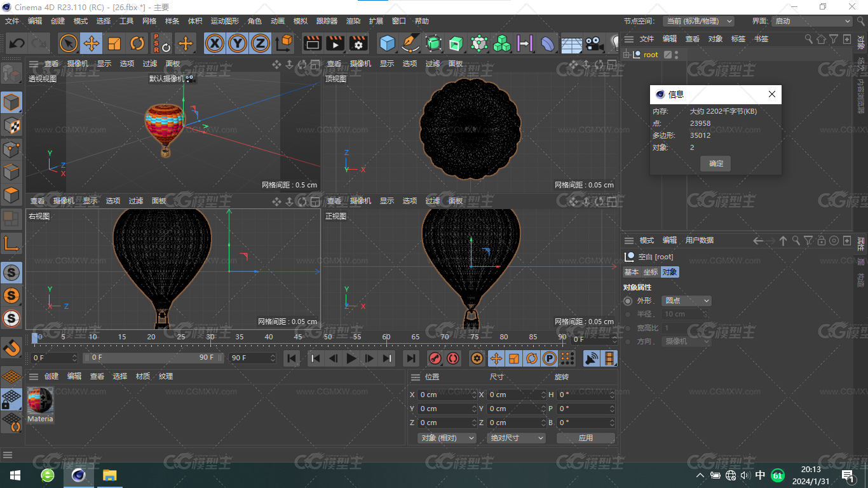This screenshot has height=488, width=868.
Task: Click the record active objects key icon
Action: pos(435,358)
